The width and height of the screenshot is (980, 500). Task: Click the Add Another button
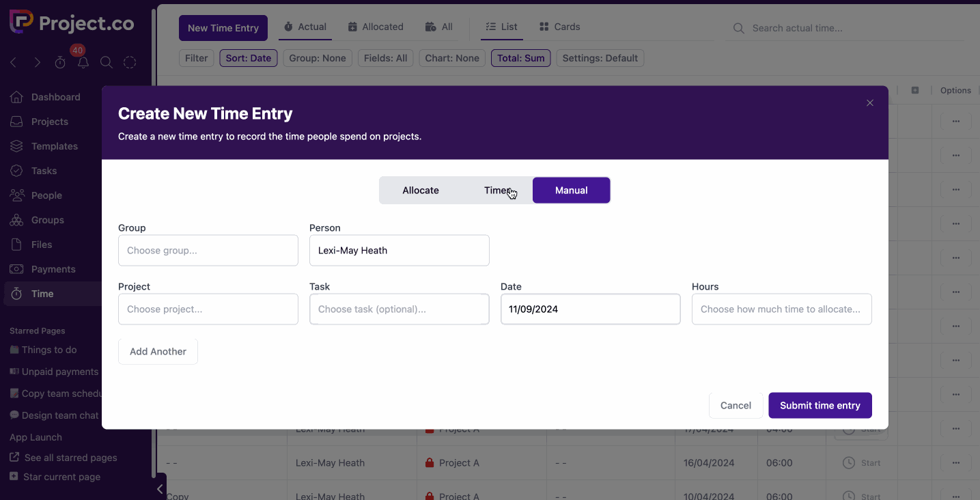coord(158,352)
